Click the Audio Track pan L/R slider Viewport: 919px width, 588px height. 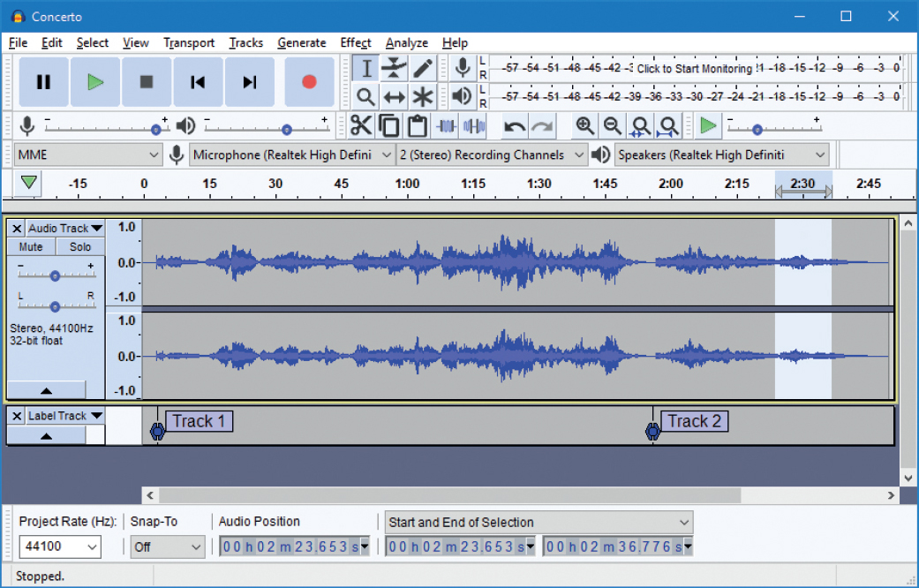55,306
